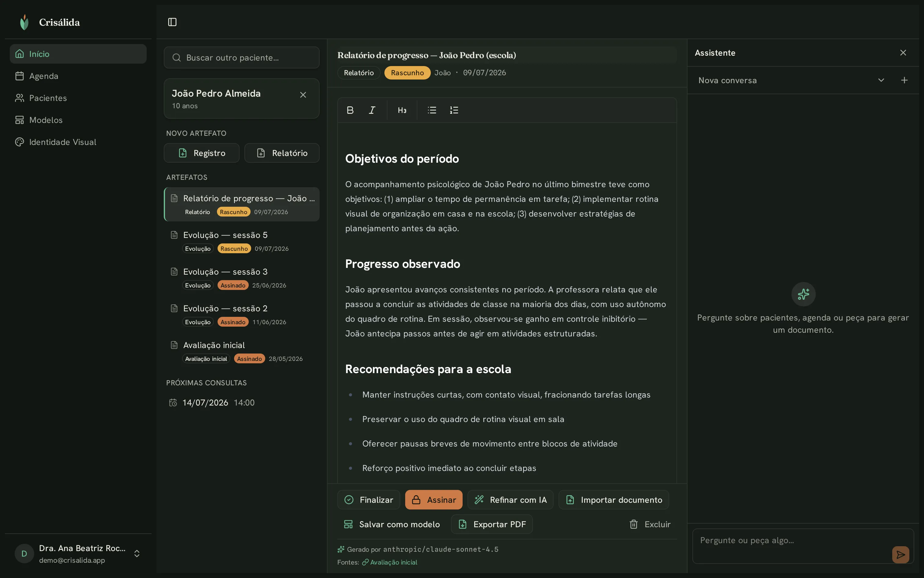Click the Assinado badge on sessão 3
Image resolution: width=924 pixels, height=578 pixels.
[x=233, y=285]
